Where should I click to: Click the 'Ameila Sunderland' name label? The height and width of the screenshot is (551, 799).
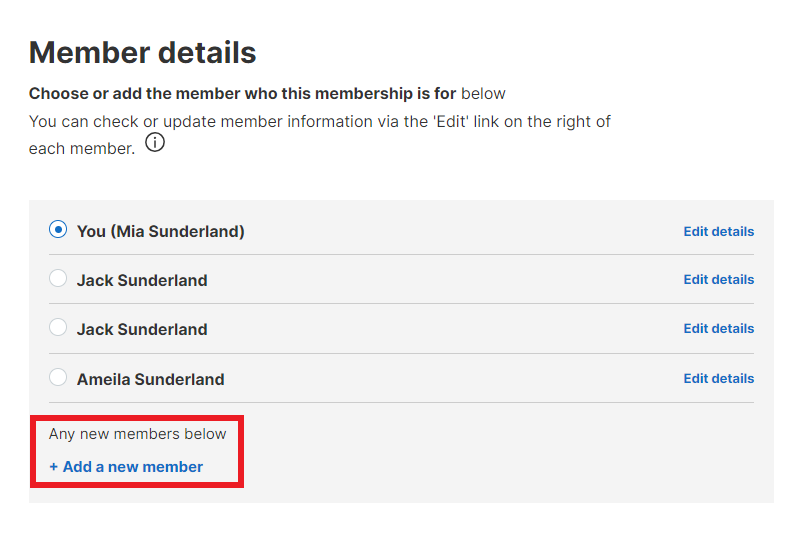[150, 379]
